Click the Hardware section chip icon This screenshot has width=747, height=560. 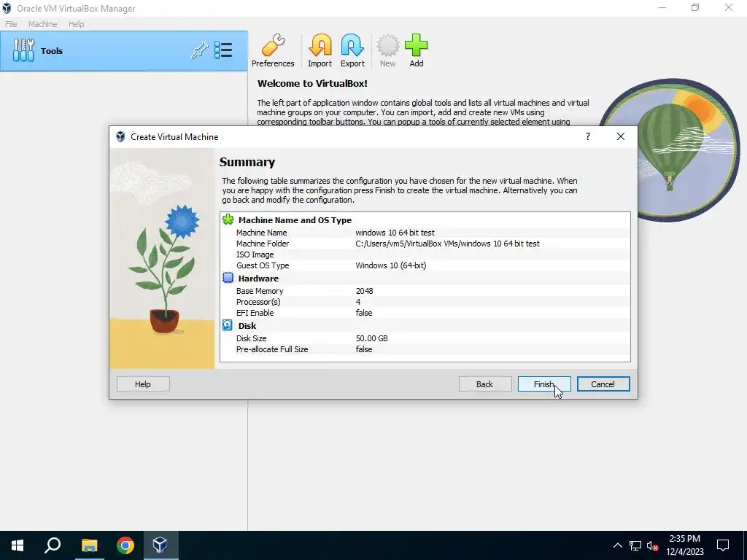coord(228,278)
